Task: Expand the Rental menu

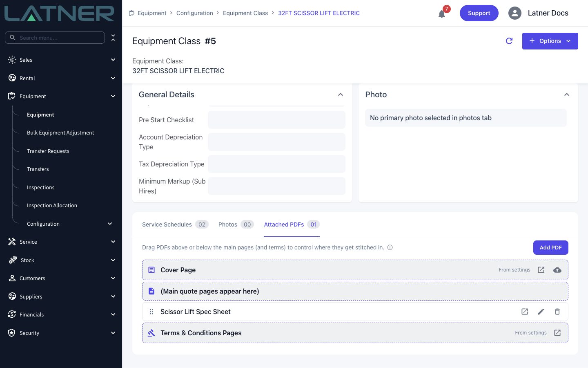Action: pyautogui.click(x=113, y=78)
